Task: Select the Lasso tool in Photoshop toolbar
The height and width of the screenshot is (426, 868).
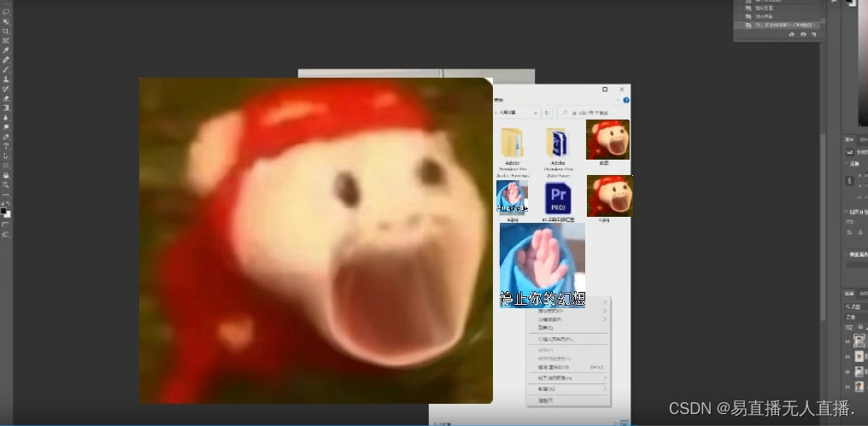Action: [6, 12]
